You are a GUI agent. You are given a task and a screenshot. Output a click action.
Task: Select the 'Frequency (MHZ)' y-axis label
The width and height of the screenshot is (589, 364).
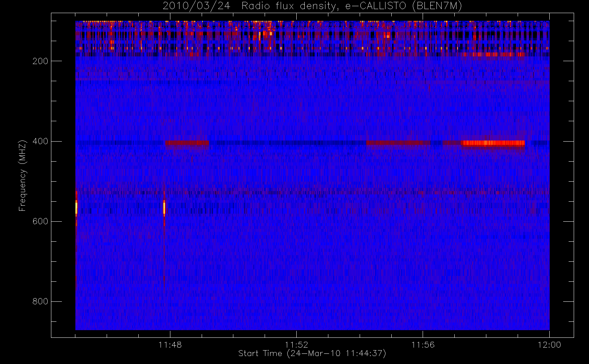click(x=23, y=175)
